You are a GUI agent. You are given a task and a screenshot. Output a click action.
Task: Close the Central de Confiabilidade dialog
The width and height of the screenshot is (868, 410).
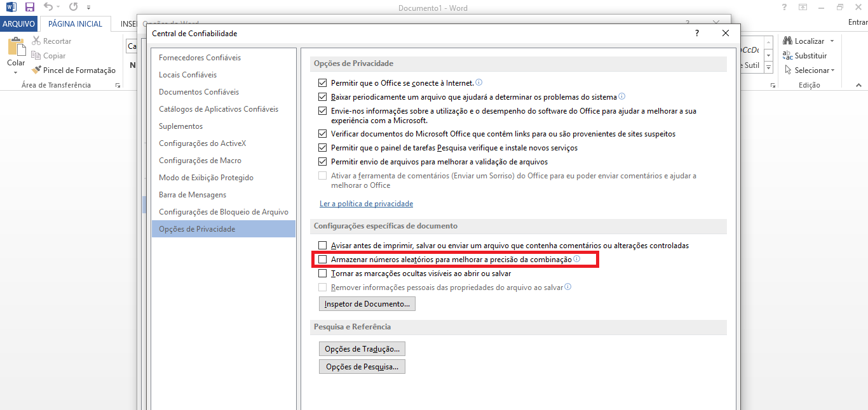point(726,33)
